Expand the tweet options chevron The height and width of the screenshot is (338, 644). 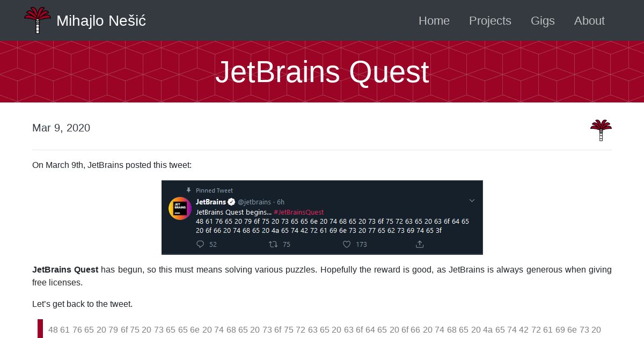pyautogui.click(x=472, y=201)
